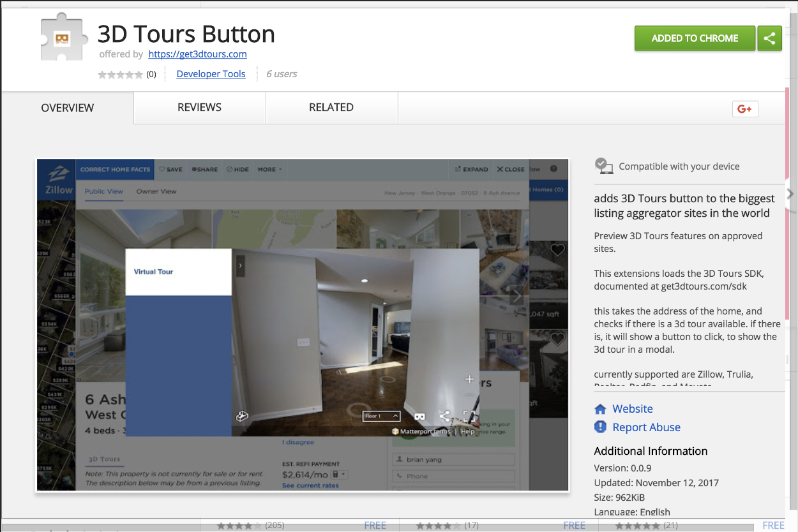Click SHARE in the Zillow preview toolbar
Viewport: 798px width, 532px height.
205,170
